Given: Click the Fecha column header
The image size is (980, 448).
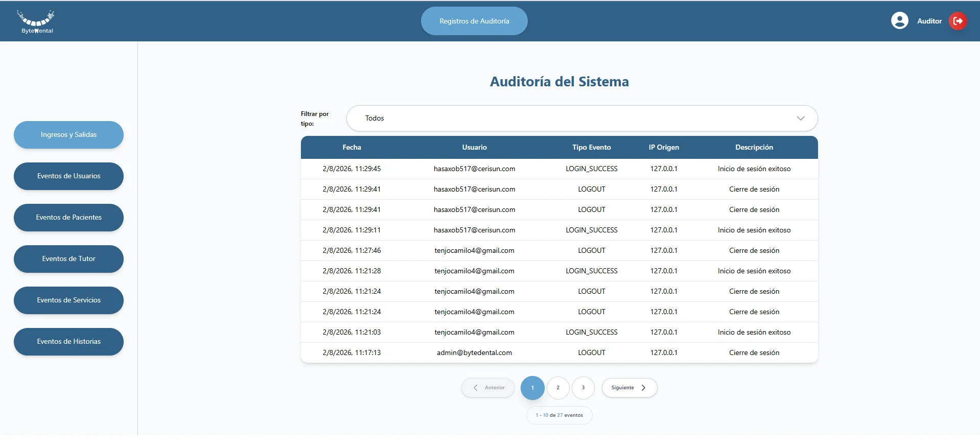Looking at the screenshot, I should [352, 147].
